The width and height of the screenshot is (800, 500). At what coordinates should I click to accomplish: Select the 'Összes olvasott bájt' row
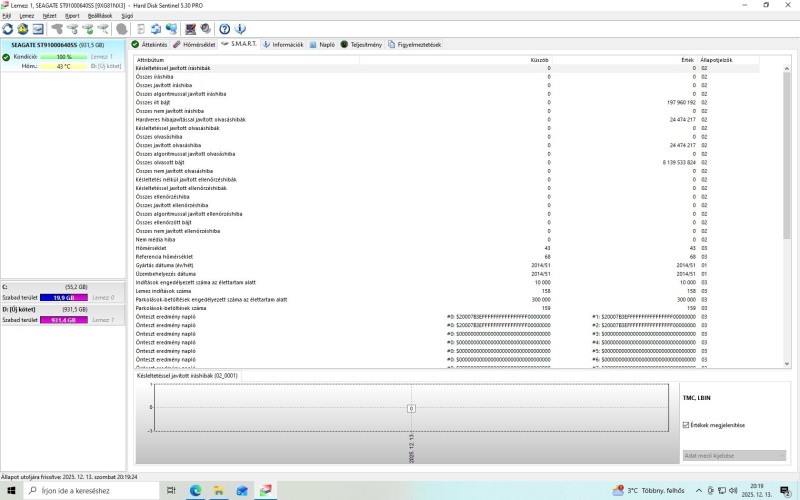(447, 162)
